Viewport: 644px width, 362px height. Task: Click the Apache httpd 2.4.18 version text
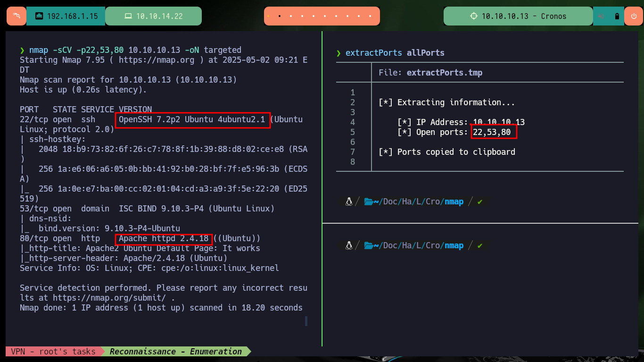164,238
